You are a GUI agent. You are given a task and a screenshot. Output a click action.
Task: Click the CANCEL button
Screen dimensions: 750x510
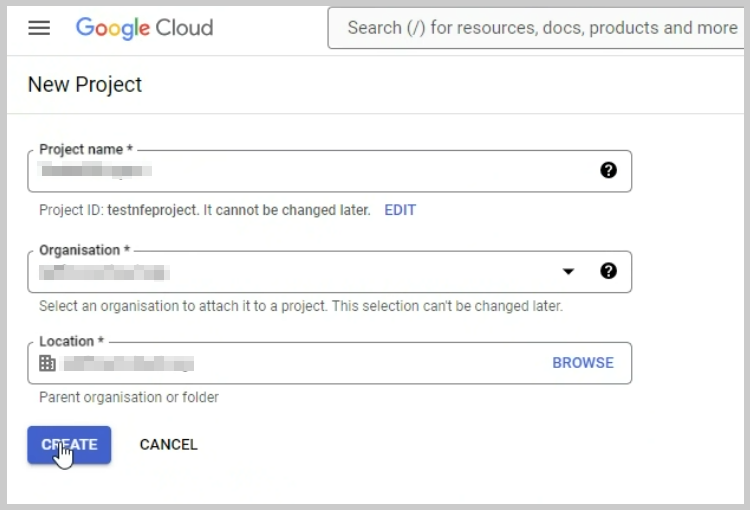pyautogui.click(x=168, y=444)
